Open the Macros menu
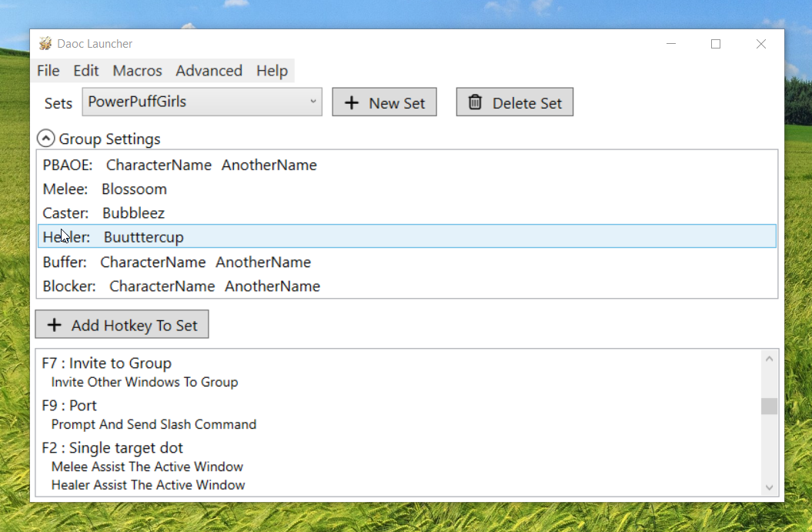The width and height of the screenshot is (812, 532). pos(137,70)
